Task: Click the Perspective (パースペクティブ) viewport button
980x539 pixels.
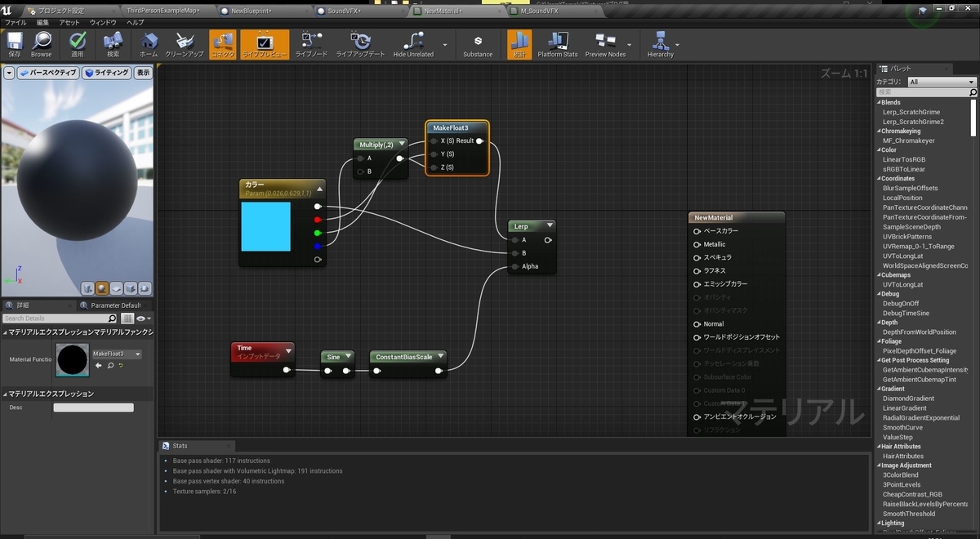Action: click(x=48, y=73)
